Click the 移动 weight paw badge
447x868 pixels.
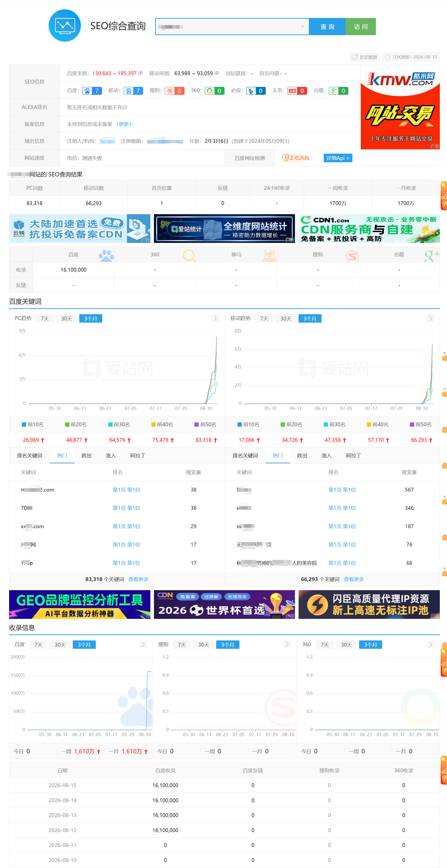pos(133,91)
